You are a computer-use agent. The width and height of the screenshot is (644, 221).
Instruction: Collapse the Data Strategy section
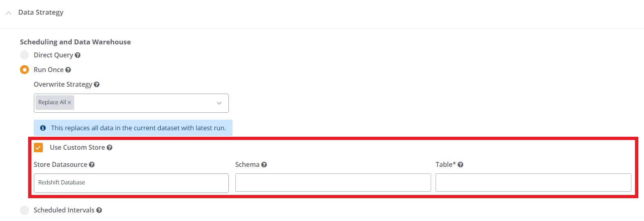(9, 13)
